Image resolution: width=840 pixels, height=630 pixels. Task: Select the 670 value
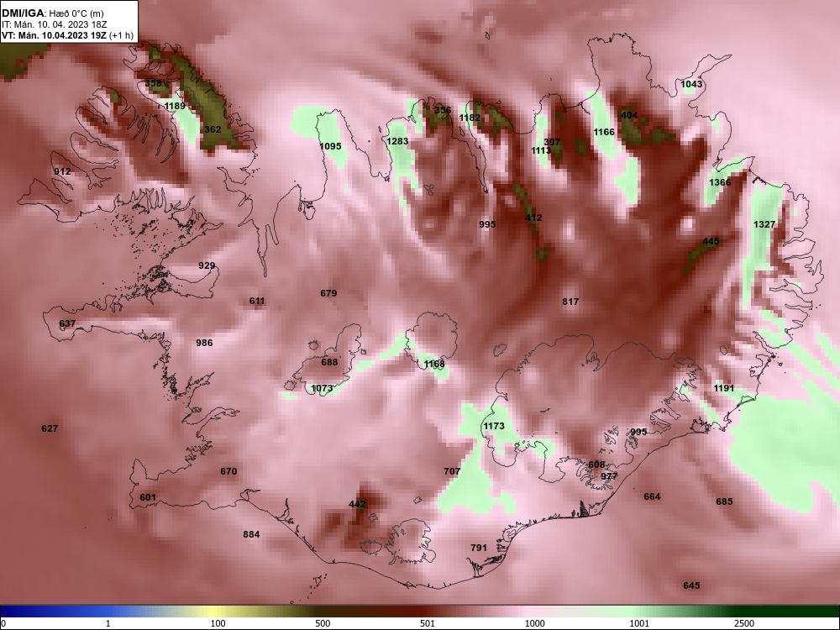(x=228, y=471)
